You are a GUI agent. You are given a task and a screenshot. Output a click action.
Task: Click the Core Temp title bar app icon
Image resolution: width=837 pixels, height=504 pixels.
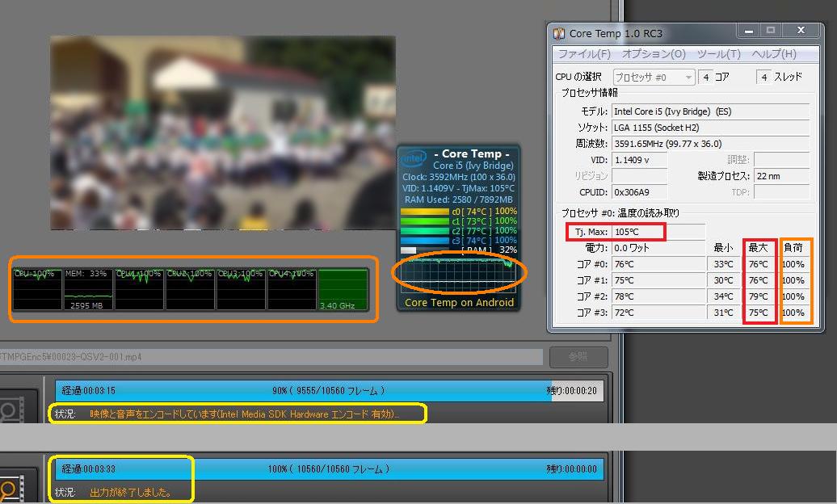[559, 33]
